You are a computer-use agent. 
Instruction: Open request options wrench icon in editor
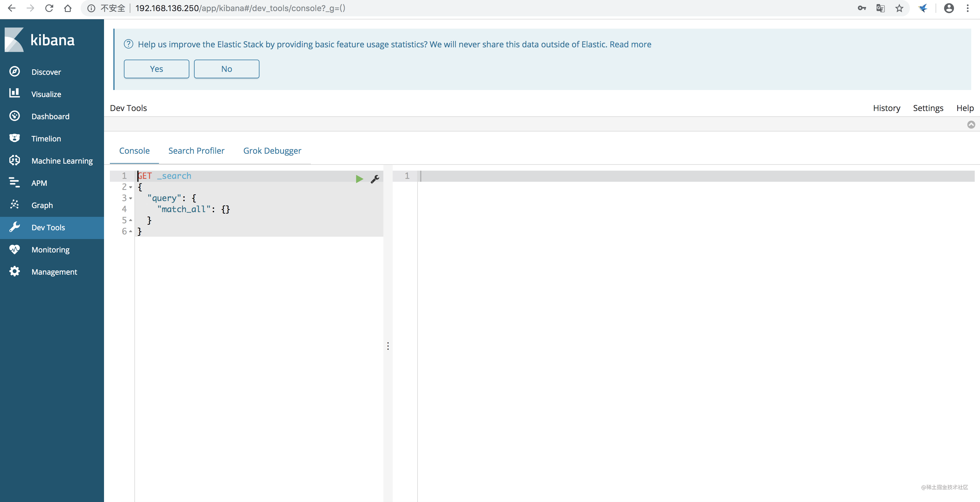coord(375,179)
